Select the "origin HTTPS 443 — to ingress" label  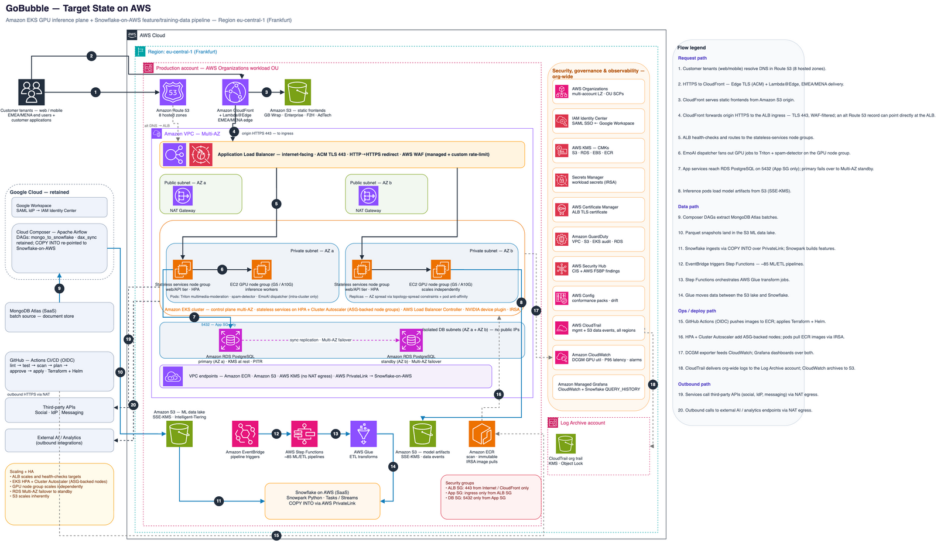click(x=268, y=133)
